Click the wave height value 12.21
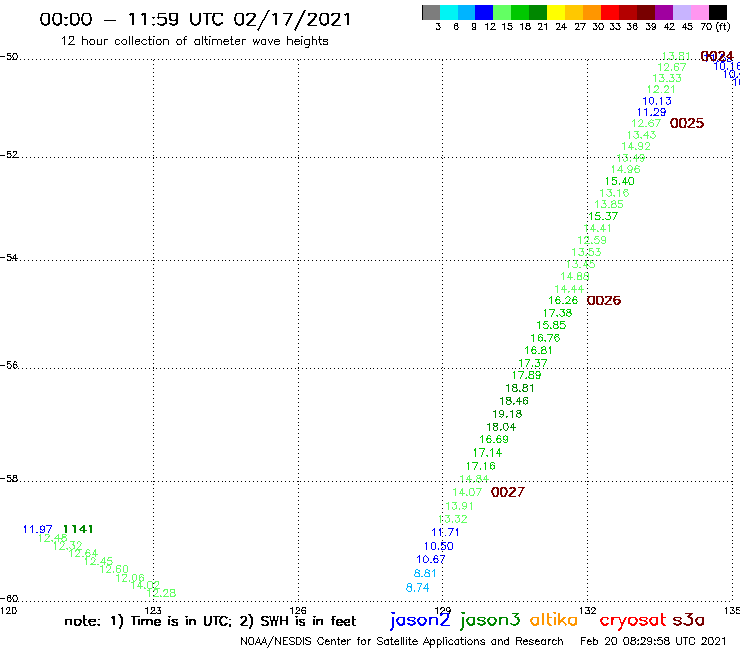 tap(661, 89)
